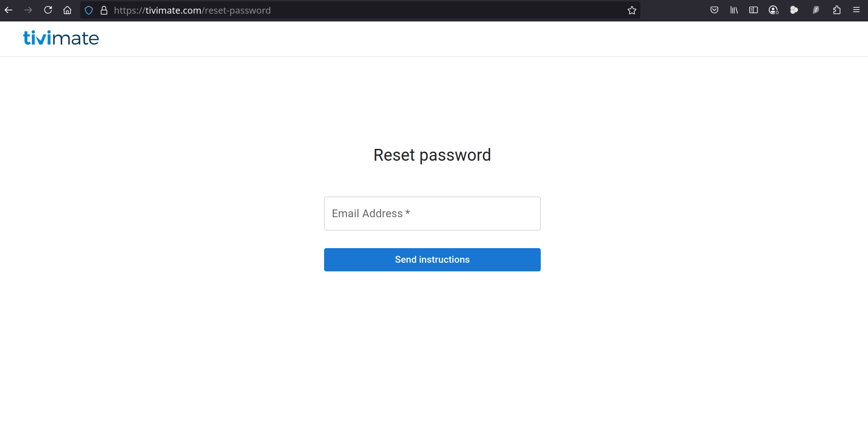The image size is (868, 428).
Task: Open the Library bookshelf icon
Action: pyautogui.click(x=734, y=10)
